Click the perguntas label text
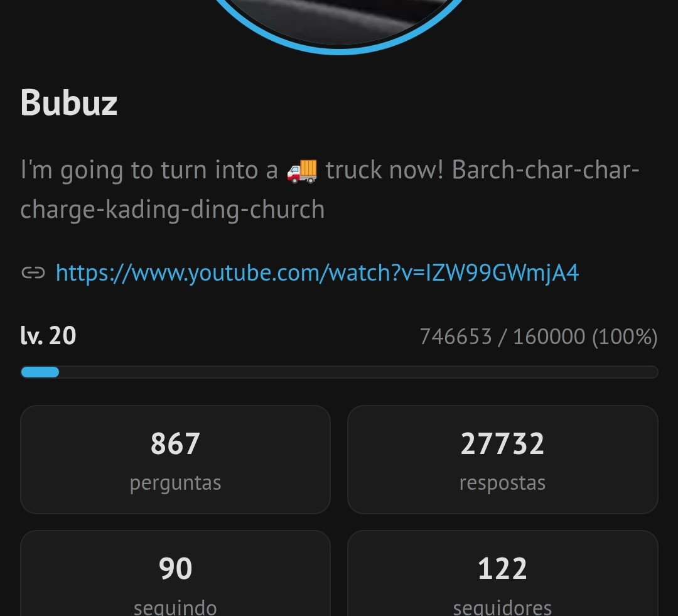The width and height of the screenshot is (678, 616). (176, 484)
